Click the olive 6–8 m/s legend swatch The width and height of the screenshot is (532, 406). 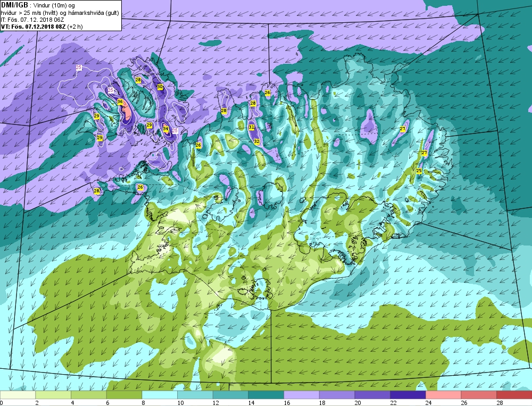pos(124,395)
